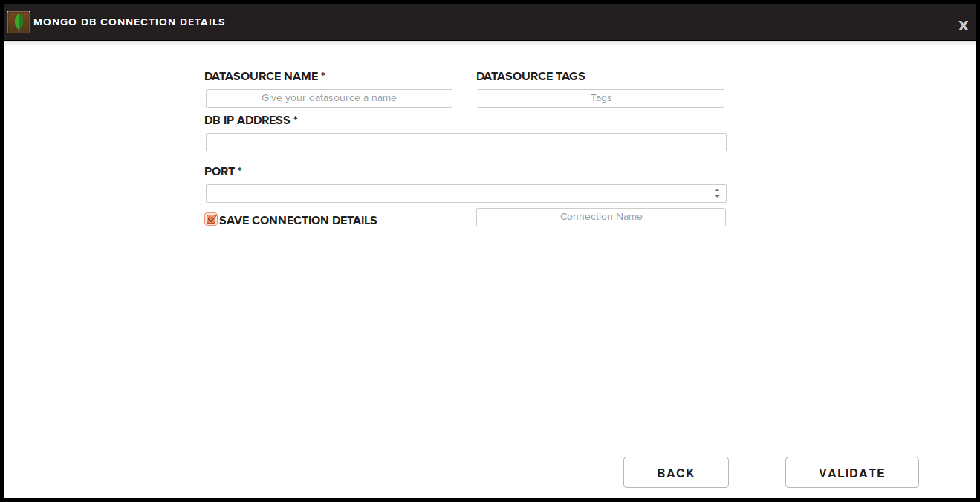This screenshot has height=502, width=980.
Task: Click the Datasource Tags input field
Action: click(x=600, y=98)
